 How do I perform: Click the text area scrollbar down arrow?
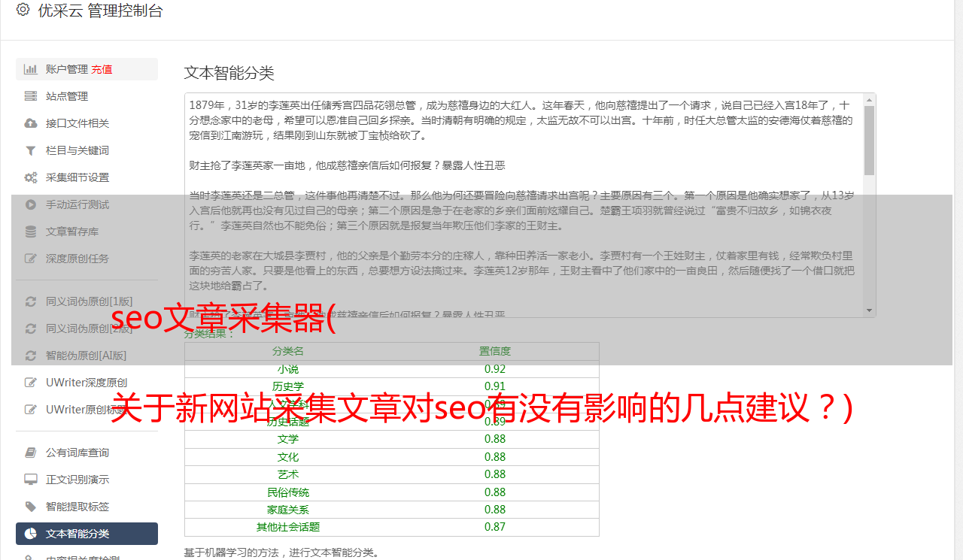(x=870, y=310)
